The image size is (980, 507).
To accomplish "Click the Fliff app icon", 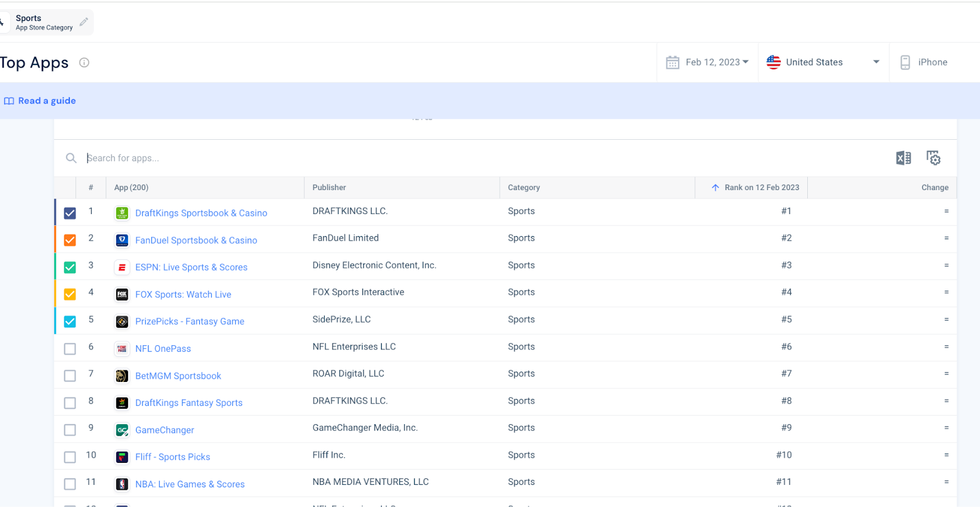I will point(122,457).
